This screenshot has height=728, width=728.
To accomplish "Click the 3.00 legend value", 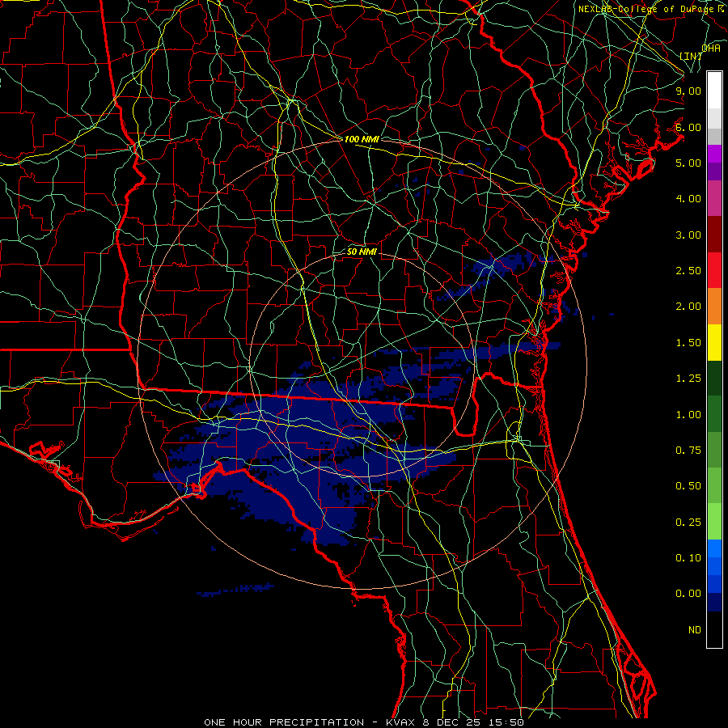I will pyautogui.click(x=688, y=235).
